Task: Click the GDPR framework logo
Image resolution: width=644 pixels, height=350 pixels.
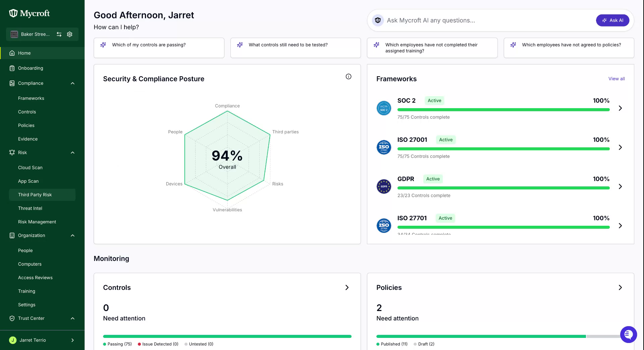Action: [x=384, y=186]
